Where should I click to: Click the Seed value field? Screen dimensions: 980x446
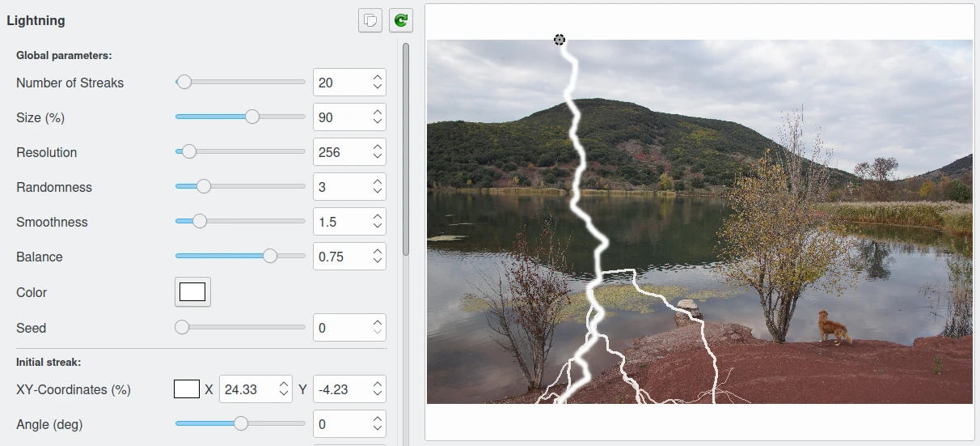click(341, 328)
